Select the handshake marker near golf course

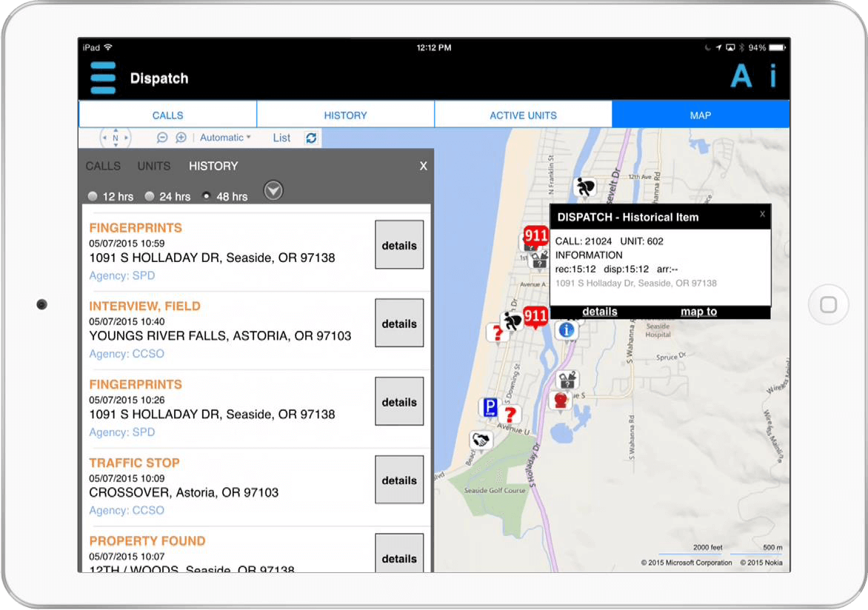(x=481, y=441)
